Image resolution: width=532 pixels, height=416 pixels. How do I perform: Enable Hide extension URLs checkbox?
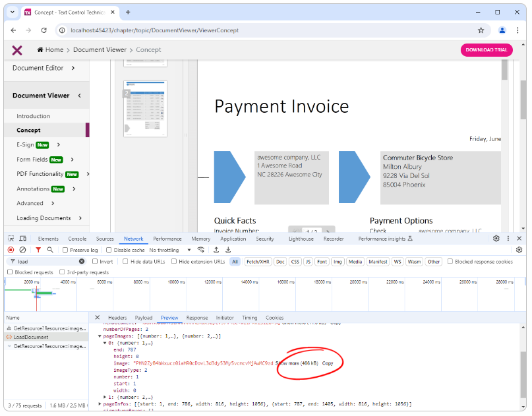tap(174, 261)
